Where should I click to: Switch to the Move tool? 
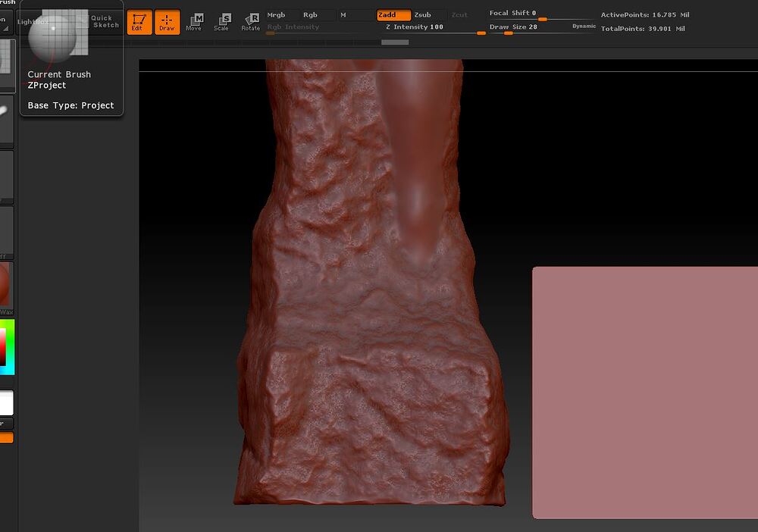click(194, 22)
